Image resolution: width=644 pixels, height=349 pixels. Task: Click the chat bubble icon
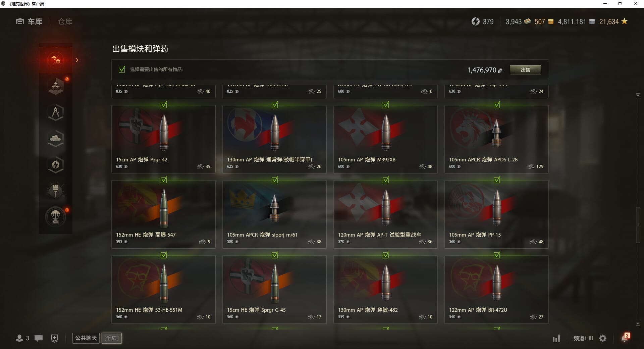point(39,338)
